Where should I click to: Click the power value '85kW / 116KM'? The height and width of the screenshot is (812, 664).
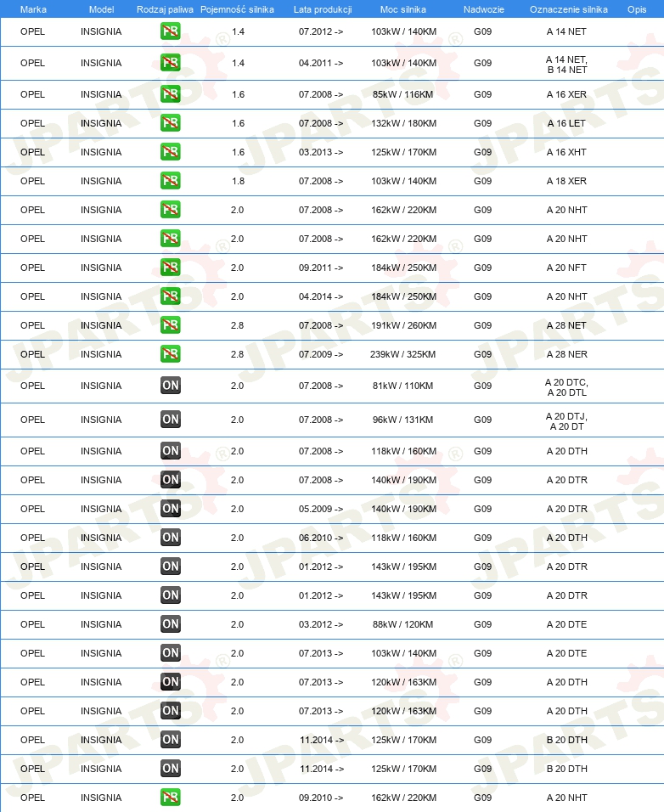pos(403,95)
